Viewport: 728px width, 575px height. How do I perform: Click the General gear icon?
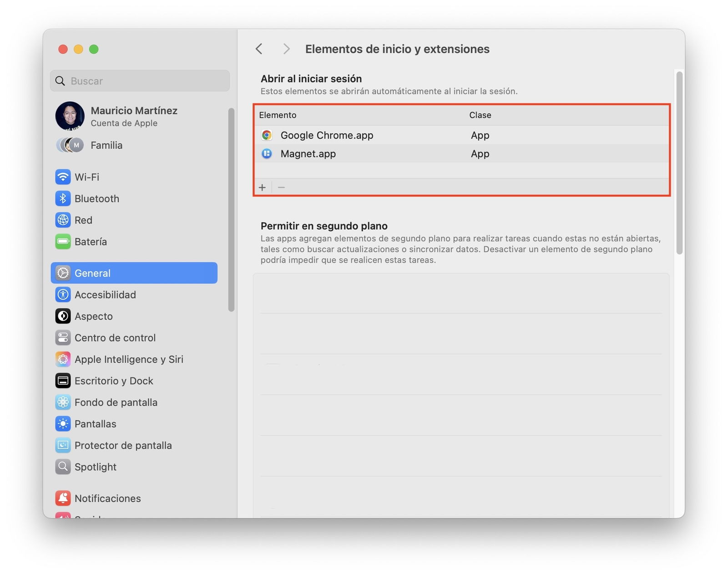click(x=63, y=273)
